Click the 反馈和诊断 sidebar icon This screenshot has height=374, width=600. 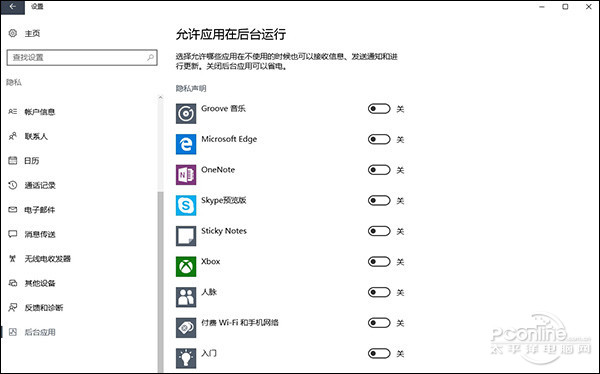coord(13,308)
